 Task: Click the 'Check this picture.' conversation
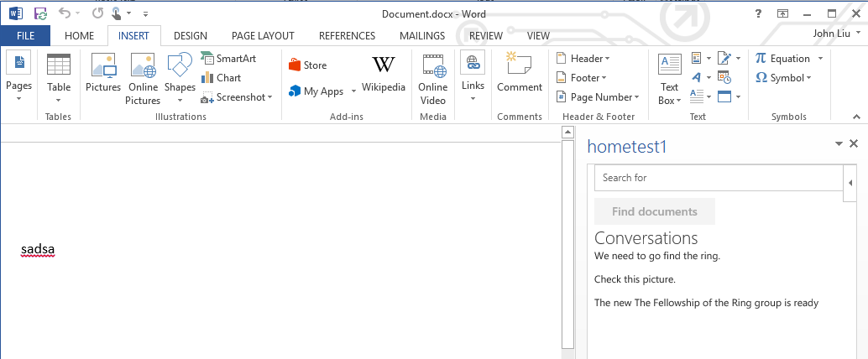tap(635, 279)
